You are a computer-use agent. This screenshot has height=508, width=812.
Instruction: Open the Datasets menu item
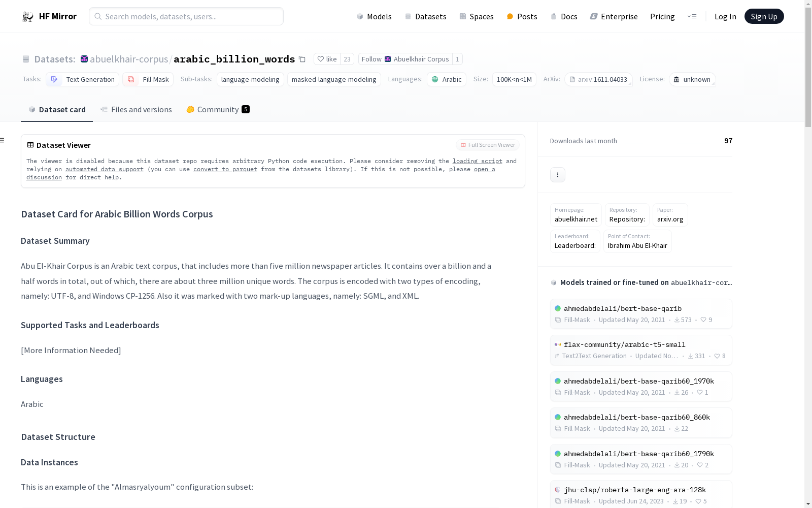[x=425, y=16]
